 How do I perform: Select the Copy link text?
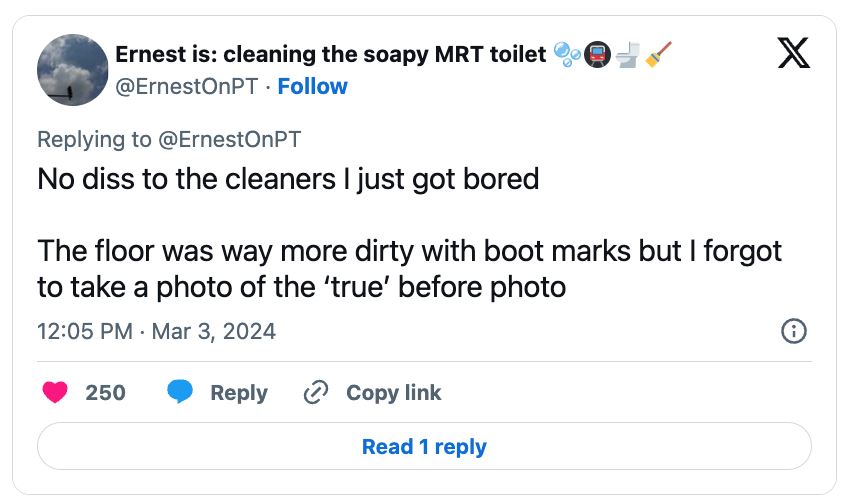click(x=393, y=393)
